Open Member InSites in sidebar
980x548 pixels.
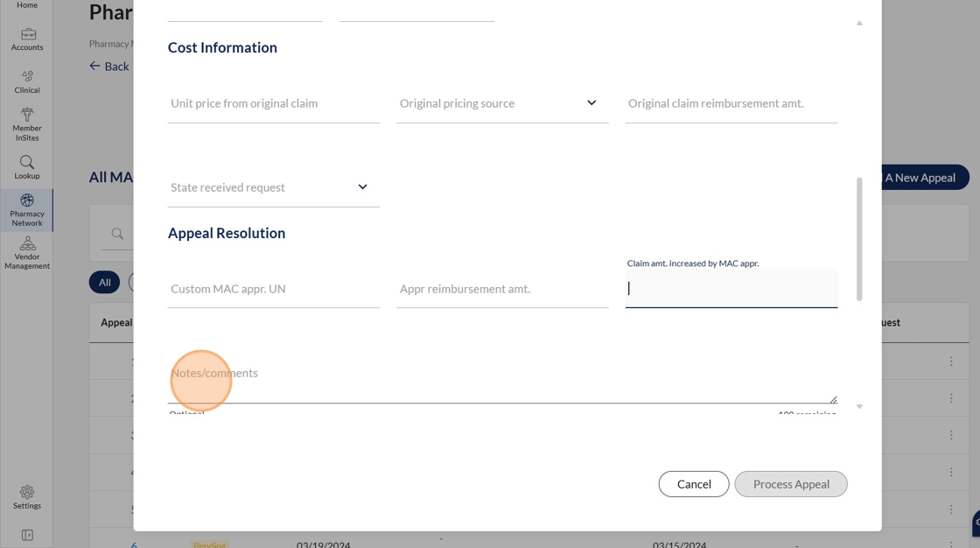coord(27,123)
